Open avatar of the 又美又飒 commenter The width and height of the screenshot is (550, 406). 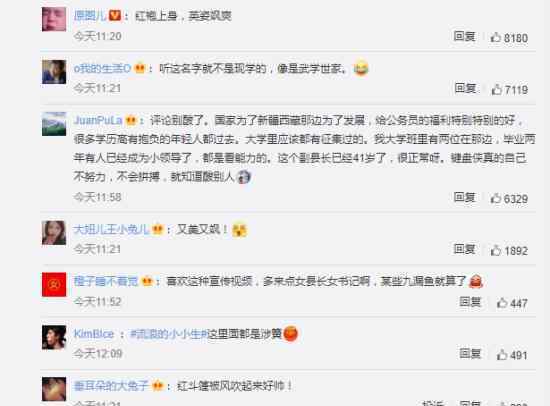point(54,233)
